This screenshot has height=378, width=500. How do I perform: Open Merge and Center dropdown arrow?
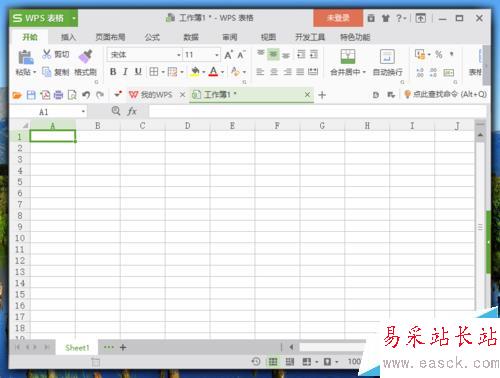(364, 72)
